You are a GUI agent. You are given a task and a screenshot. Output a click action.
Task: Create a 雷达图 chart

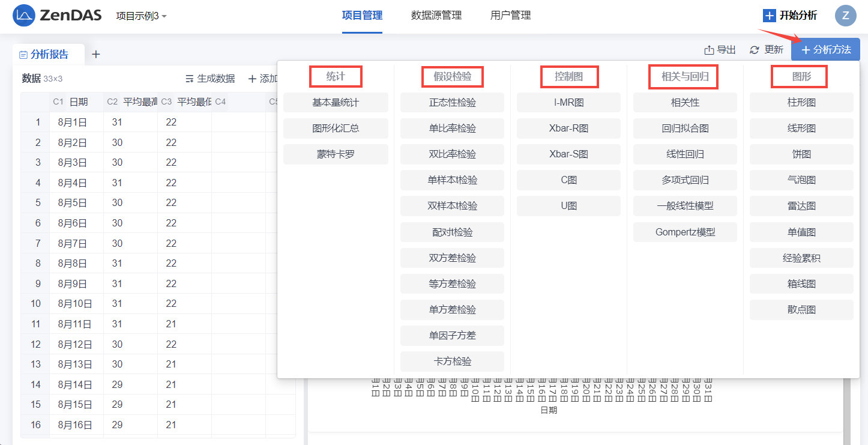[x=801, y=206]
